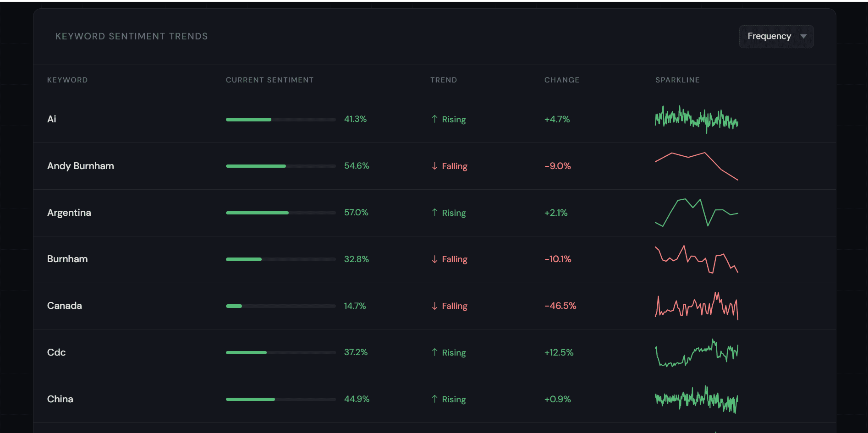
Task: Click the -10.1% change value
Action: (558, 259)
